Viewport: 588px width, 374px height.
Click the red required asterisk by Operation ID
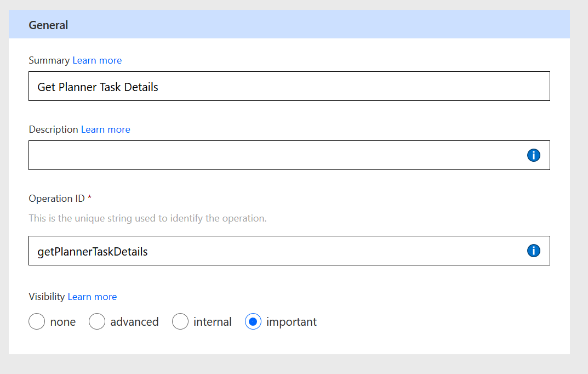click(90, 199)
